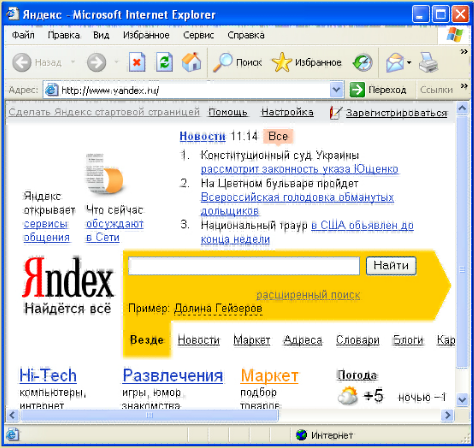Open the Настройка link

point(287,112)
